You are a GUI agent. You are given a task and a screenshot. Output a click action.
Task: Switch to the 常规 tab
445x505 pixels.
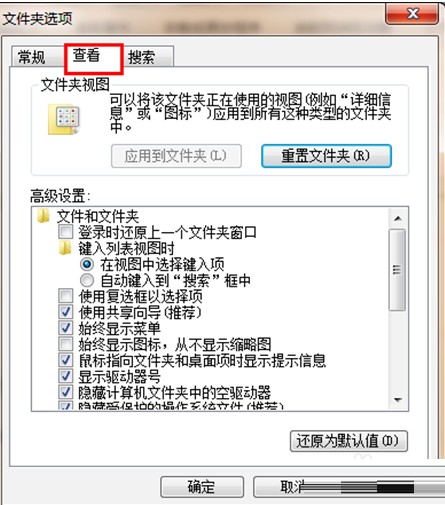coord(31,57)
